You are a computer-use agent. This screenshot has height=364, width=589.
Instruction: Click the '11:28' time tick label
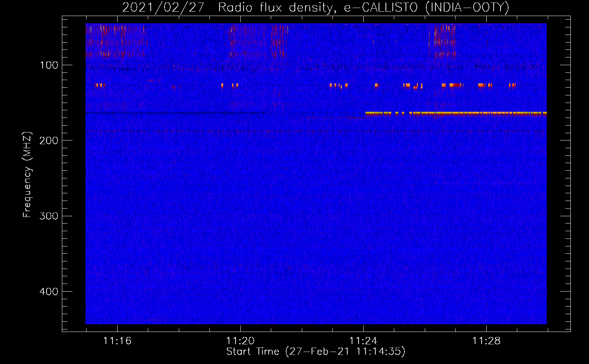[486, 341]
